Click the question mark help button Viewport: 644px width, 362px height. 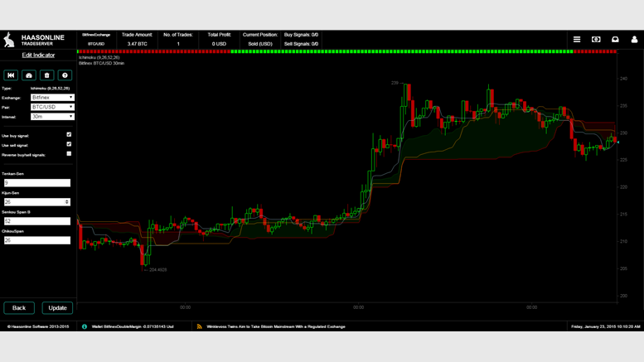65,75
